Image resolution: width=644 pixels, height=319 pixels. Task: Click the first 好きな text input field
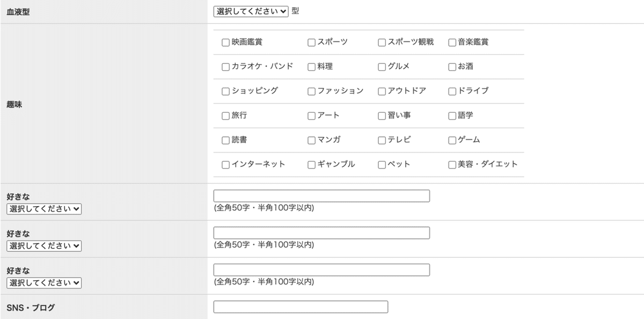click(x=321, y=196)
